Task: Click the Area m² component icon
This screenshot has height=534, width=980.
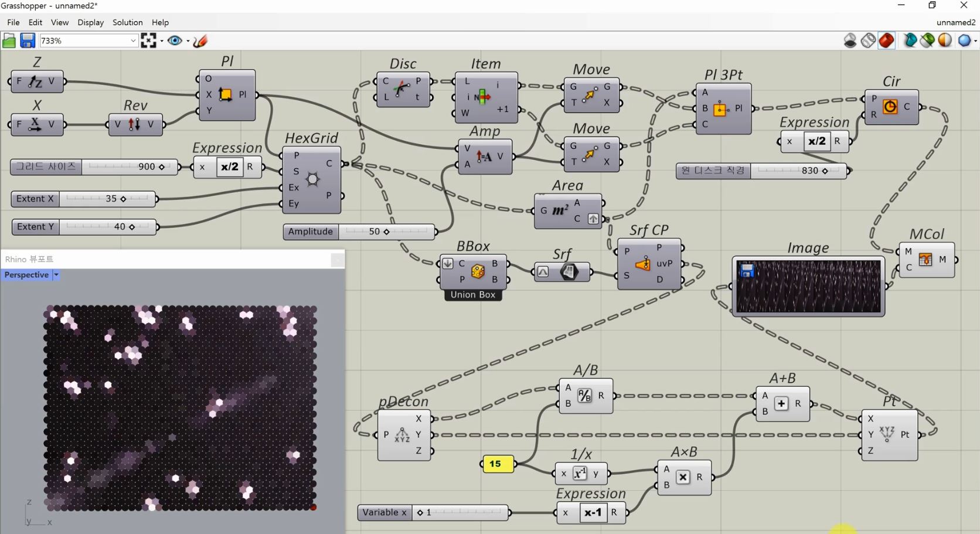Action: (x=560, y=210)
